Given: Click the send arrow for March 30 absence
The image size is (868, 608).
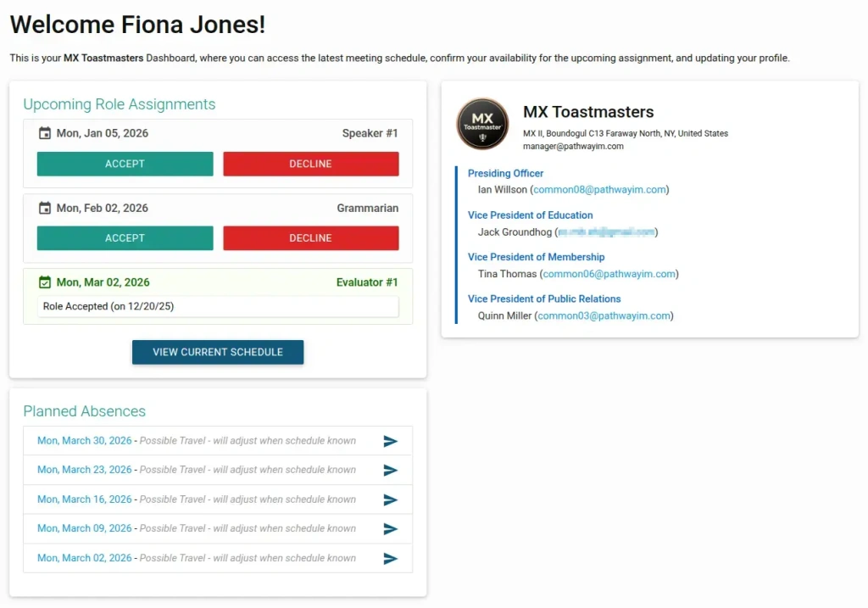Looking at the screenshot, I should coord(390,441).
